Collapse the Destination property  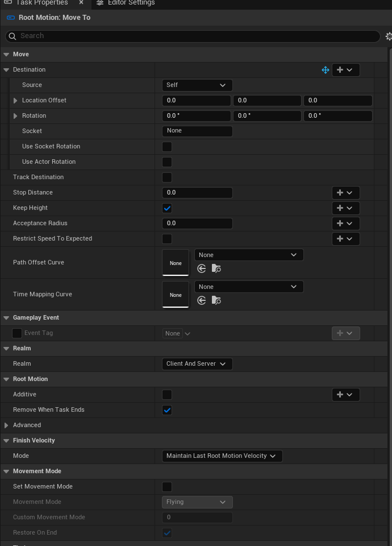tap(6, 70)
